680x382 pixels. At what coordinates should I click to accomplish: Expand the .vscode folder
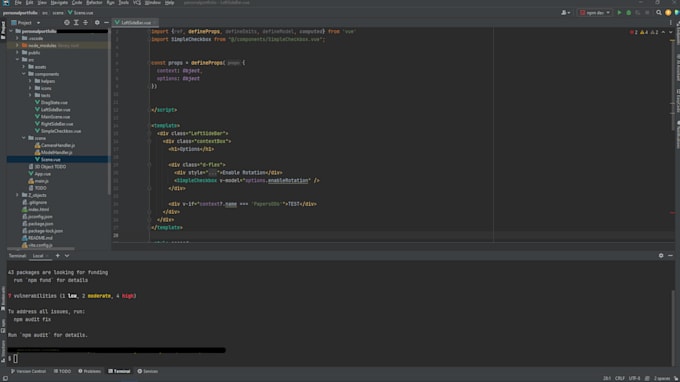coord(17,38)
